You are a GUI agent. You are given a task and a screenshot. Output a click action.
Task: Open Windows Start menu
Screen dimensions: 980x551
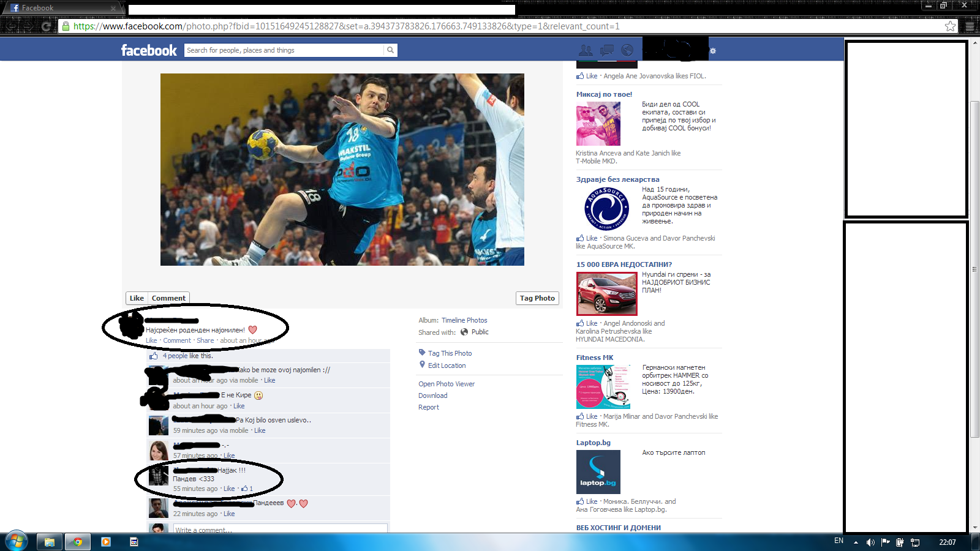16,542
